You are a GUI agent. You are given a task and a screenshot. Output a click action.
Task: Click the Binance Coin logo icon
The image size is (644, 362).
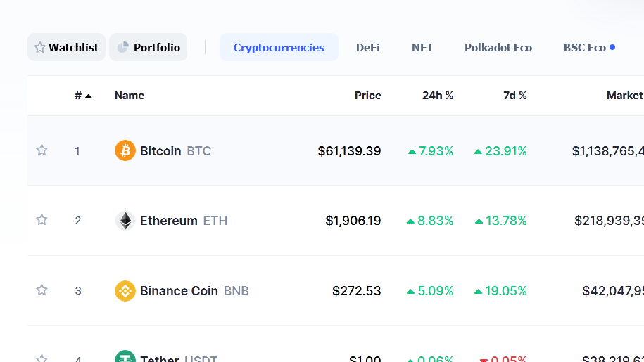click(x=125, y=291)
